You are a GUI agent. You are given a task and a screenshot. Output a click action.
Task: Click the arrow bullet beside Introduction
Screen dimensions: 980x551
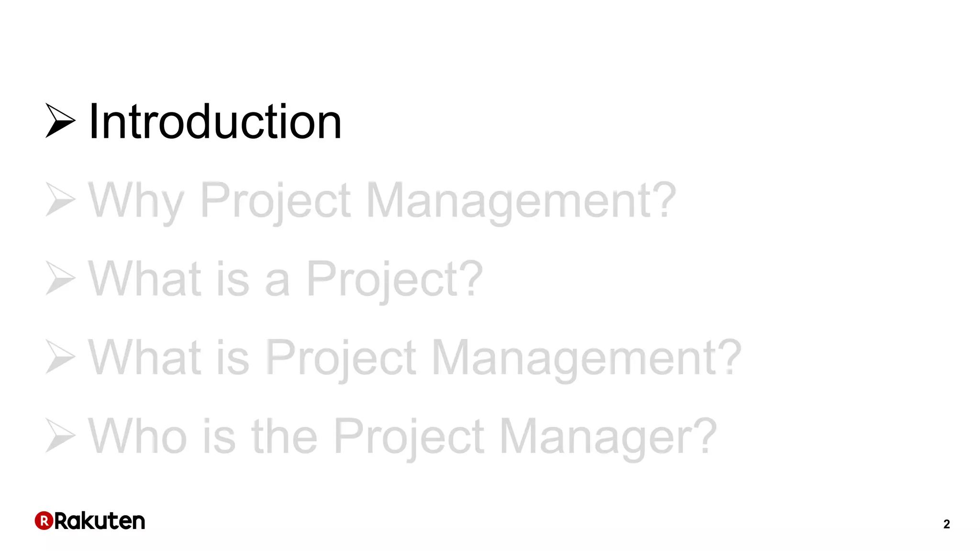pyautogui.click(x=60, y=121)
